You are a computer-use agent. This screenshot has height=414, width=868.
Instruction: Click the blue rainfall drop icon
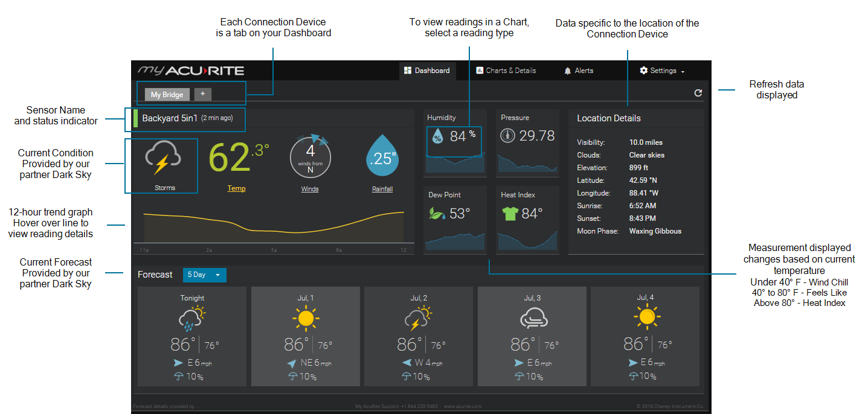pyautogui.click(x=382, y=156)
